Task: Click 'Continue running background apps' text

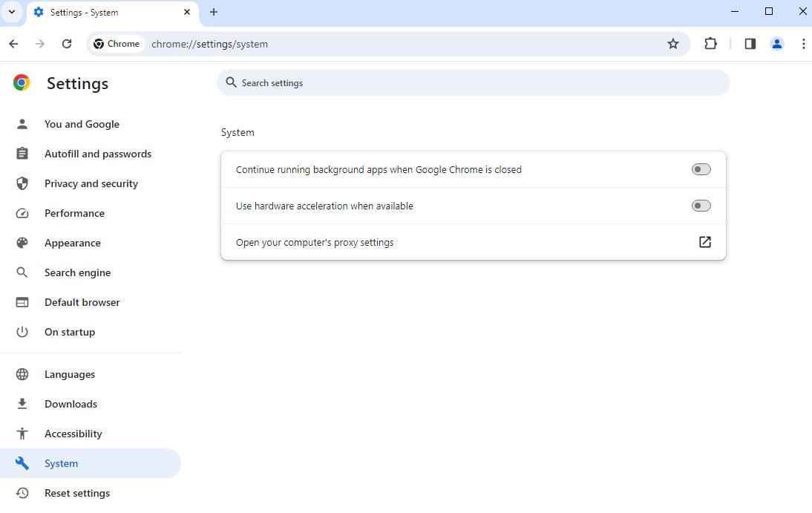Action: coord(379,170)
